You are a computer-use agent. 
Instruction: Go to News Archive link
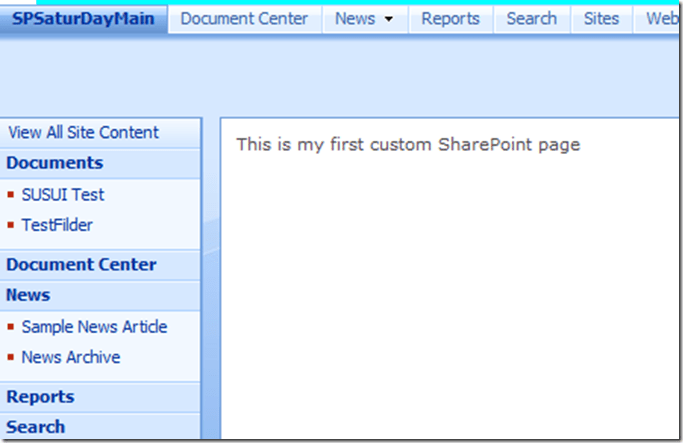[70, 357]
